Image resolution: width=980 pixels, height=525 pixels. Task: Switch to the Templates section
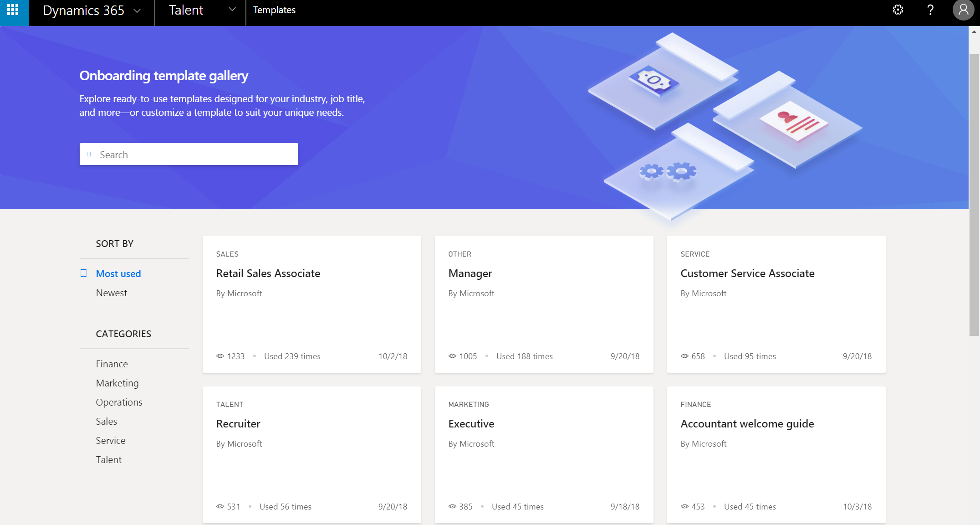pos(274,10)
